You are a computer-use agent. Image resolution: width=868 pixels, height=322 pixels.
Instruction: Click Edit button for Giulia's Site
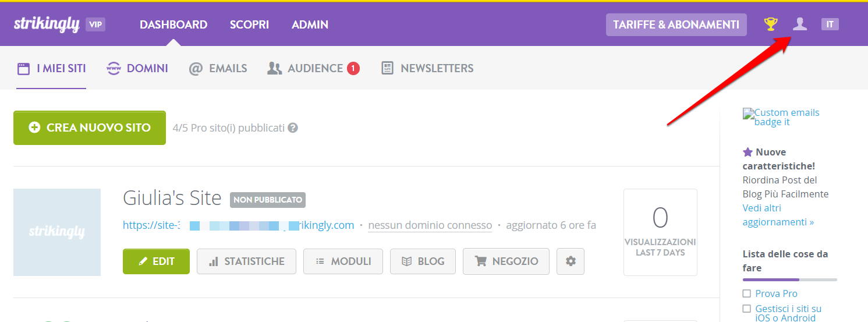click(156, 261)
